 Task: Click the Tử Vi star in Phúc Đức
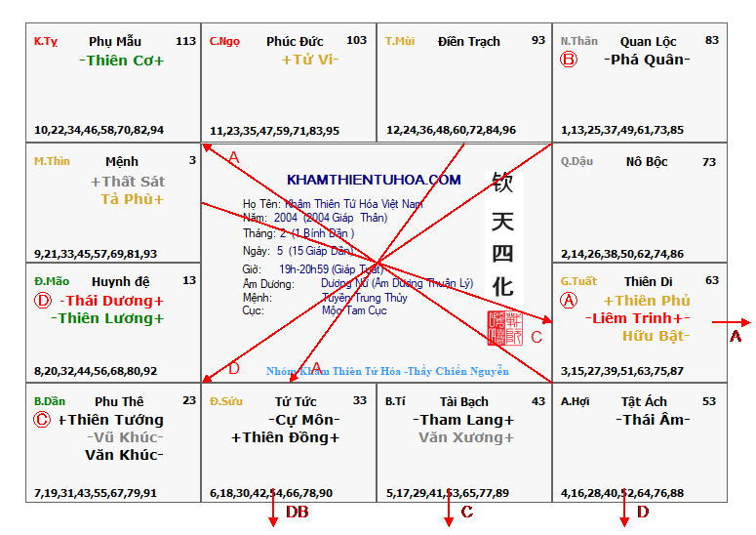[x=310, y=60]
